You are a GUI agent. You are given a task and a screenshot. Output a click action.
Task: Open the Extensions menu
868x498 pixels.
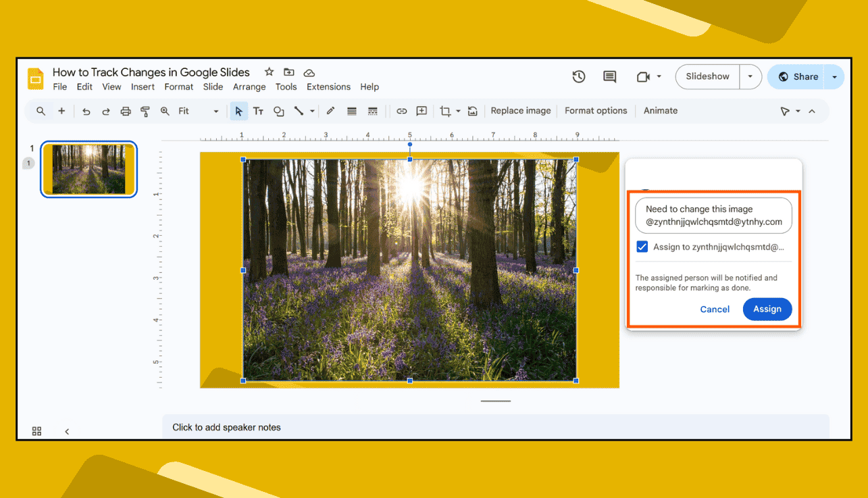pyautogui.click(x=328, y=86)
